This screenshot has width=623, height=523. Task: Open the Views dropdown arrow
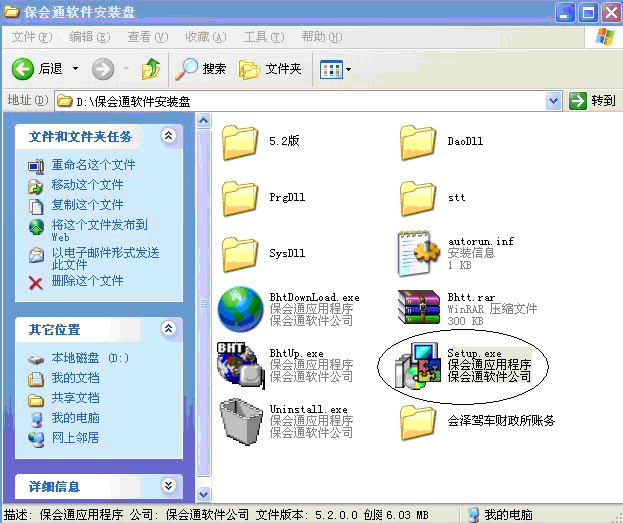[x=348, y=69]
